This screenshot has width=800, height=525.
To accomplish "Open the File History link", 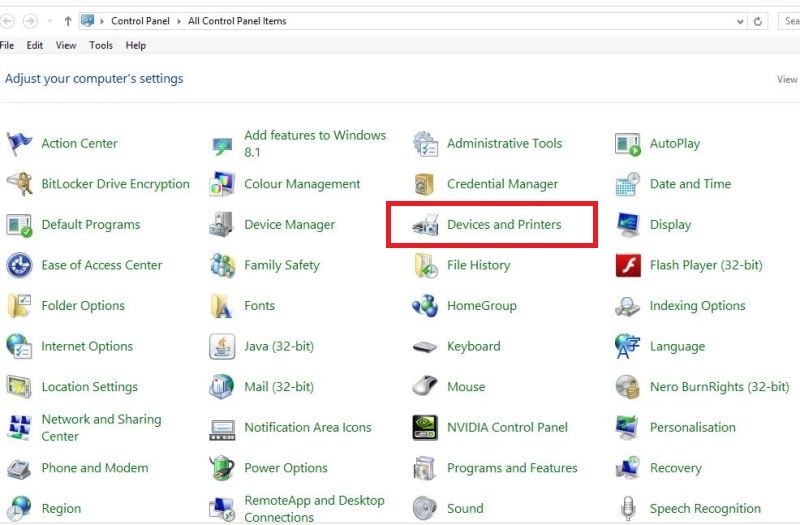I will tap(479, 265).
